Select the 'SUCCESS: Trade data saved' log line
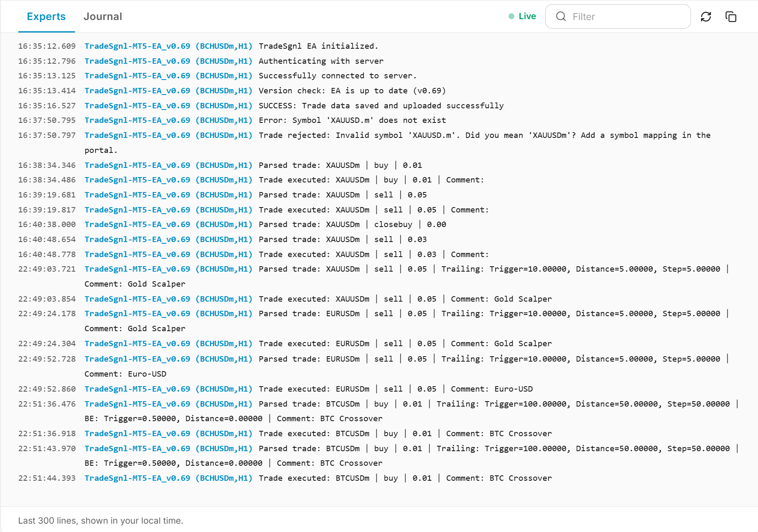Image resolution: width=758 pixels, height=532 pixels. [381, 106]
